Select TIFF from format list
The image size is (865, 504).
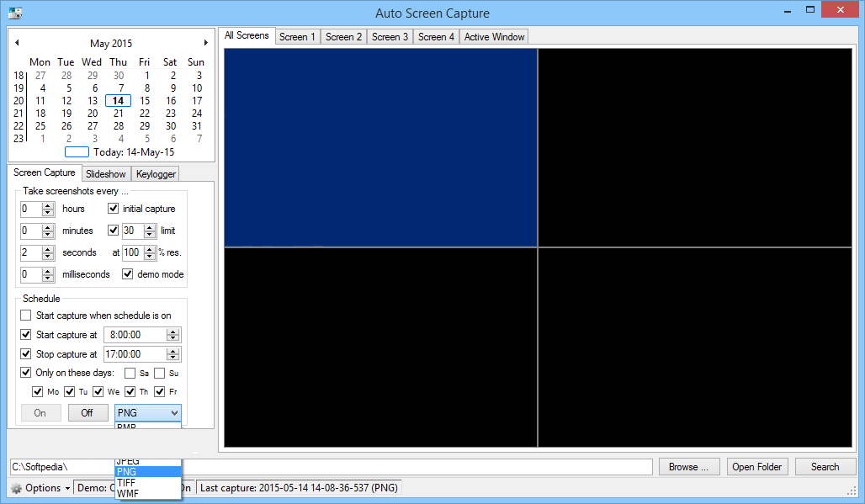[x=148, y=482]
